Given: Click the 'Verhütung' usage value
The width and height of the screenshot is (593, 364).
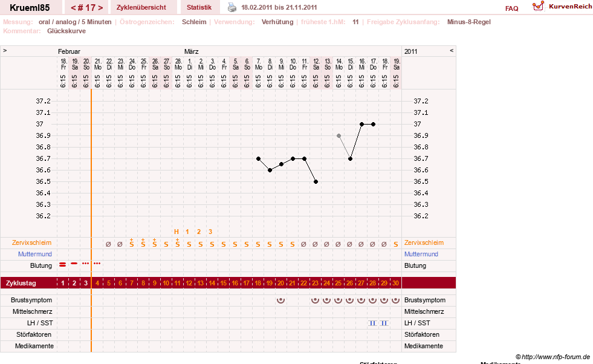Looking at the screenshot, I should click(277, 22).
